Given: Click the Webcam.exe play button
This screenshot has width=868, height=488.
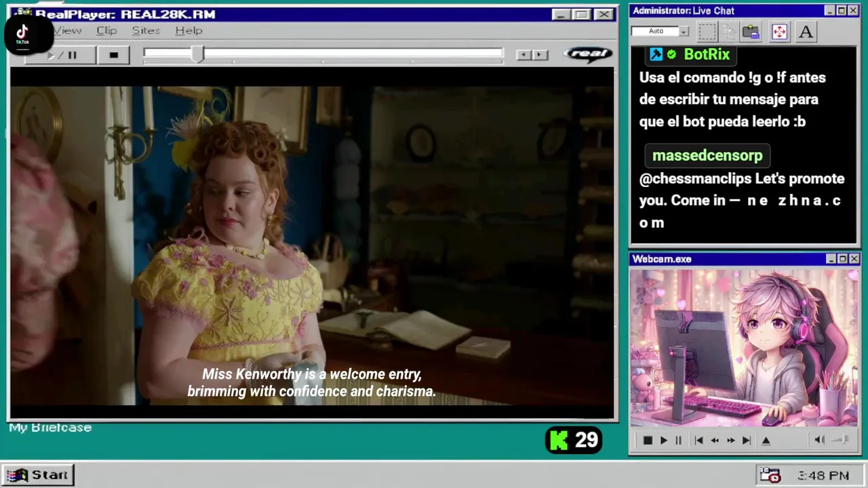Looking at the screenshot, I should [664, 441].
